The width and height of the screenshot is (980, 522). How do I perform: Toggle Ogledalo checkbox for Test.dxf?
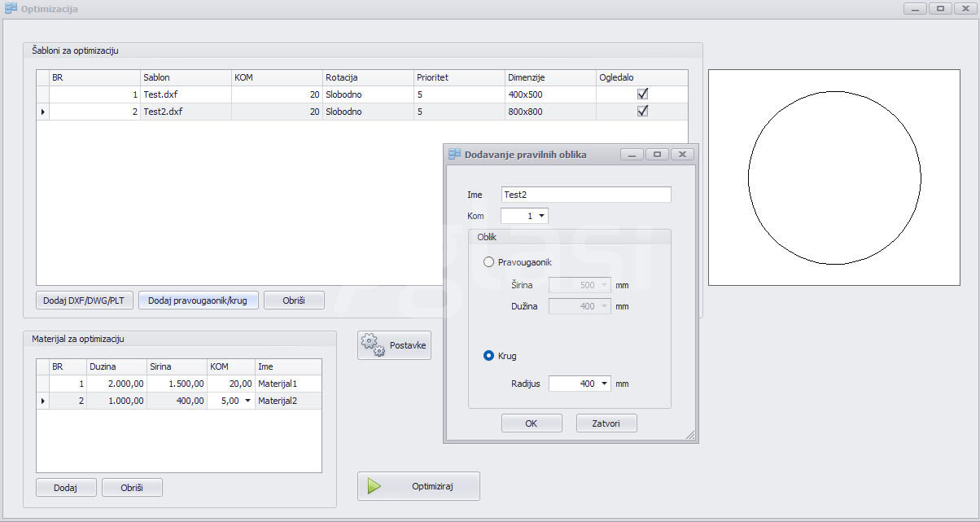point(642,94)
